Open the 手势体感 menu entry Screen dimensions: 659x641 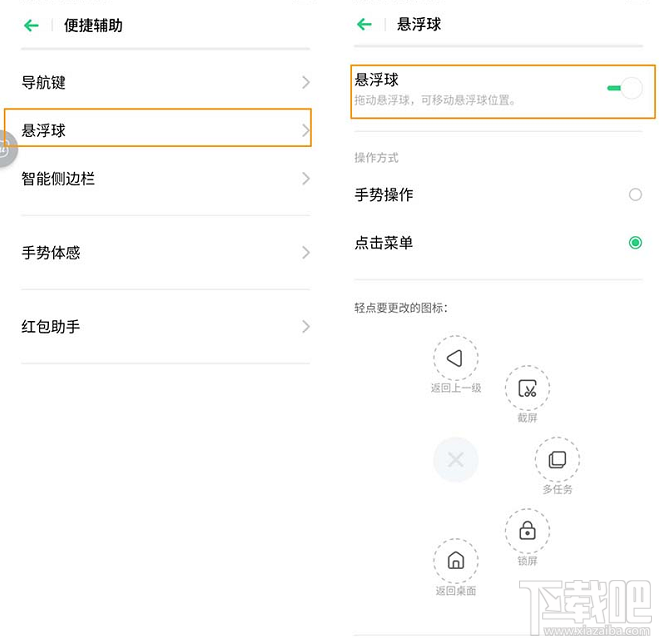[x=166, y=253]
